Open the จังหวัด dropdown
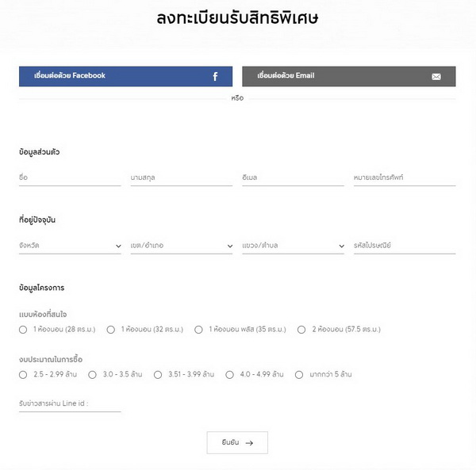This screenshot has height=470, width=476. click(x=70, y=246)
